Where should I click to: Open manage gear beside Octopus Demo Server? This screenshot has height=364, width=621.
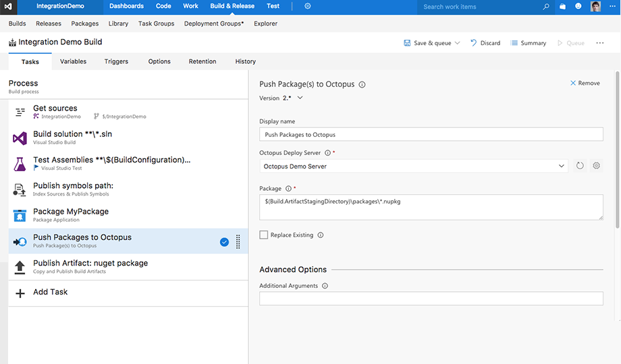[596, 166]
